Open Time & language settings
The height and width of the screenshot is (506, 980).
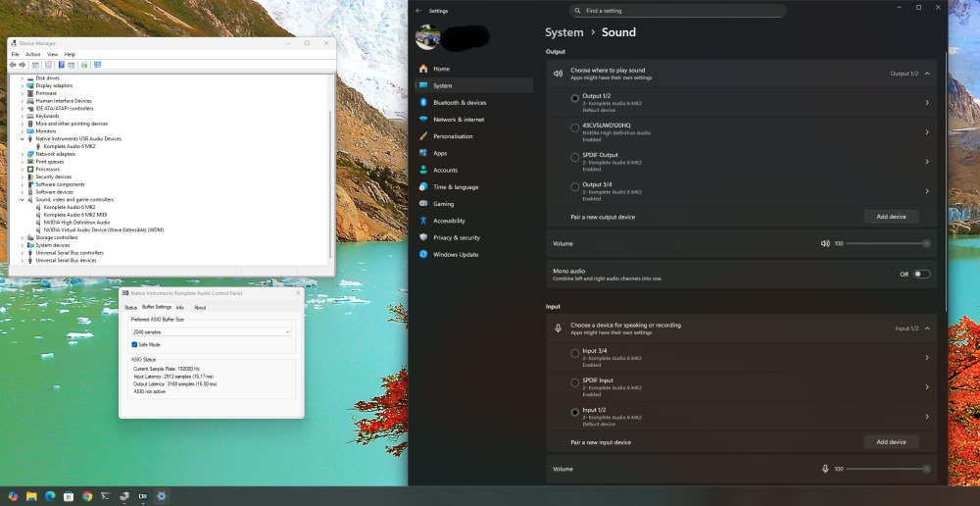tap(473, 187)
